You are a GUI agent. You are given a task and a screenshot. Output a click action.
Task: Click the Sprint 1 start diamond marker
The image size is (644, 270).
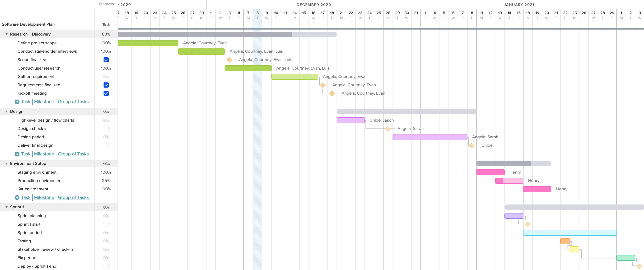point(528,224)
